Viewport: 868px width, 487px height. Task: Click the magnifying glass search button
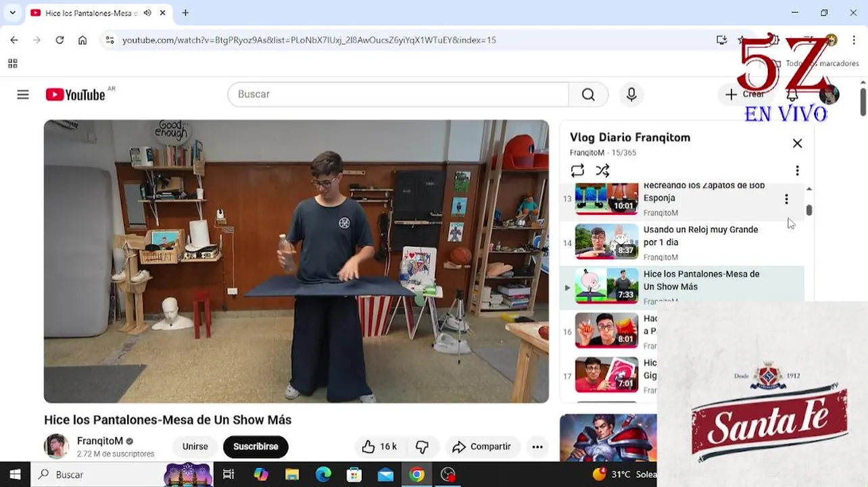[x=588, y=95]
